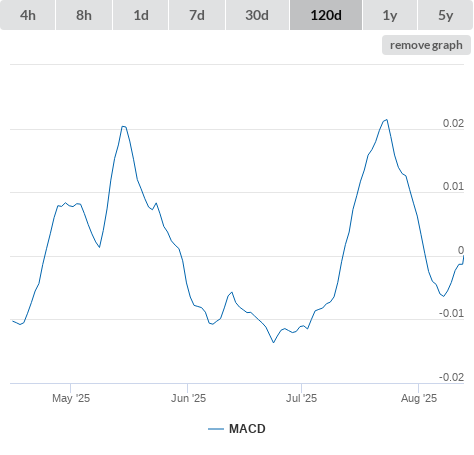This screenshot has height=455, width=474.
Task: Select the 4h time range tab
Action: 28,15
